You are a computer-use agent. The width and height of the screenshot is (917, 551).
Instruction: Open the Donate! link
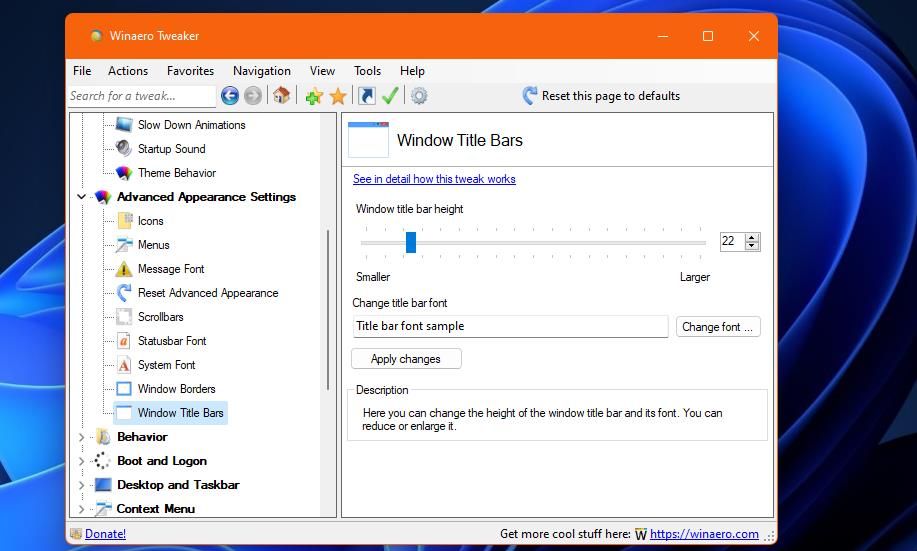[x=105, y=533]
